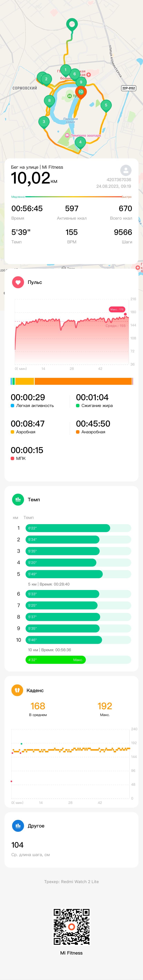Screen dimensions: 143x980
Task: Click the Макс. 175 heart rate label
Action: (x=117, y=309)
